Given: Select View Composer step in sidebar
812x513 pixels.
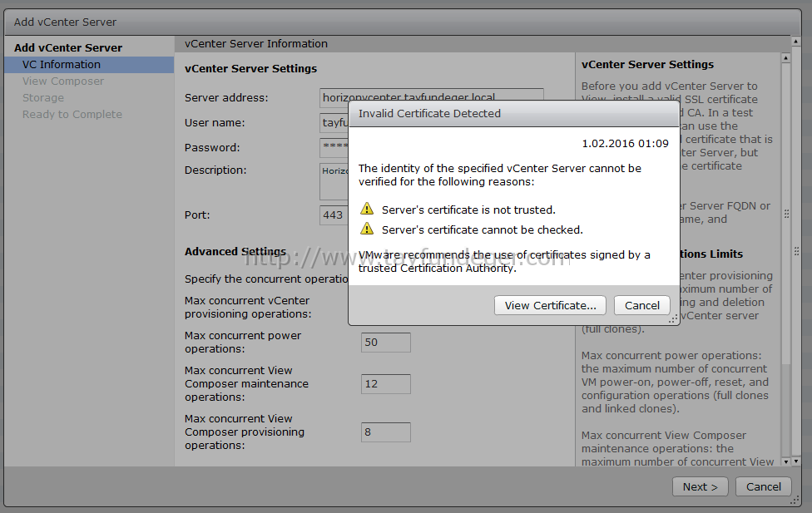Looking at the screenshot, I should [62, 81].
